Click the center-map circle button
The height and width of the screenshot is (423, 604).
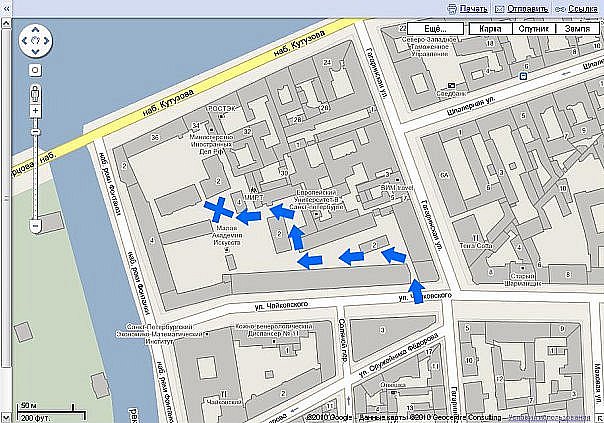pyautogui.click(x=35, y=70)
